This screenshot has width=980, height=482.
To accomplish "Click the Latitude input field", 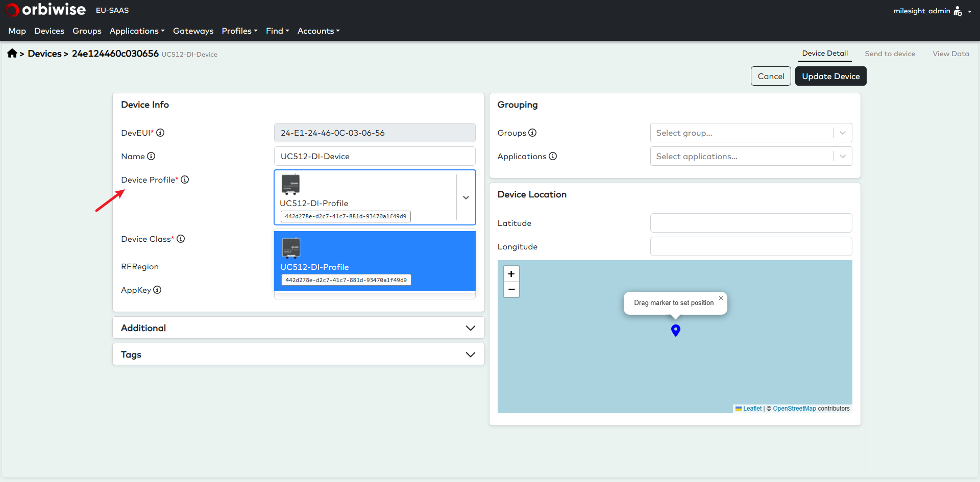I will tap(751, 223).
